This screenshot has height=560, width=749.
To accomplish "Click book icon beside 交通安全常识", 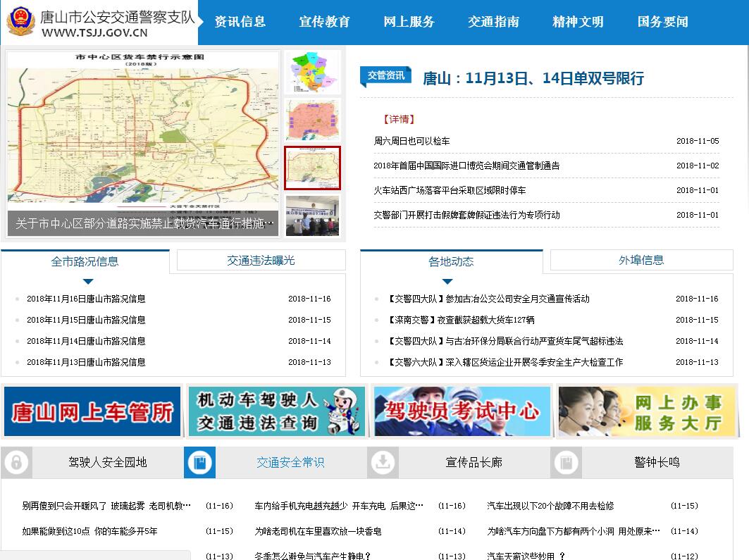I will (199, 462).
